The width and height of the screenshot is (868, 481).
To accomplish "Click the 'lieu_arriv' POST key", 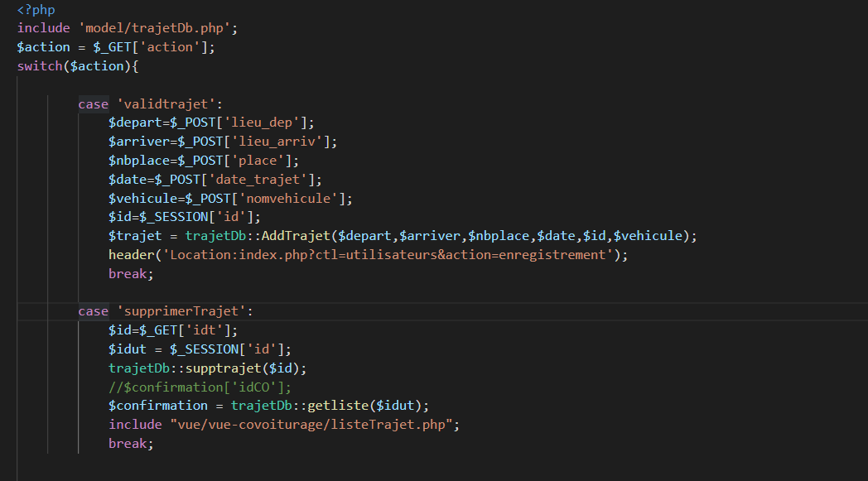I will (286, 142).
